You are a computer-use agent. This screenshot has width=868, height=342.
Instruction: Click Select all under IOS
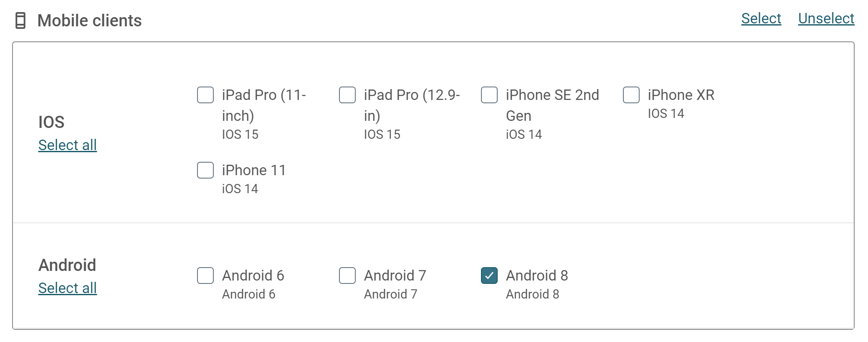[68, 145]
